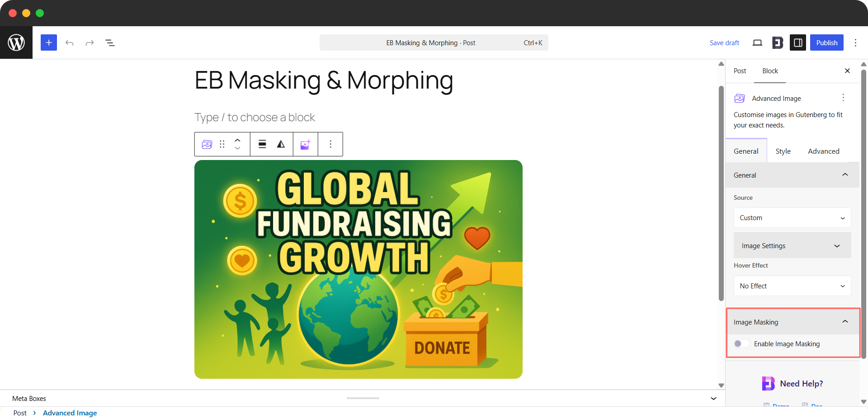Click the AI image generate icon

click(306, 144)
